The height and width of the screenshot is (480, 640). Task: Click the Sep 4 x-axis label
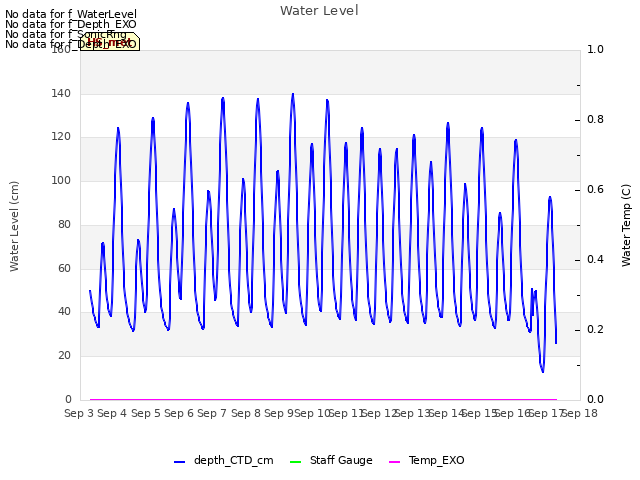112,413
